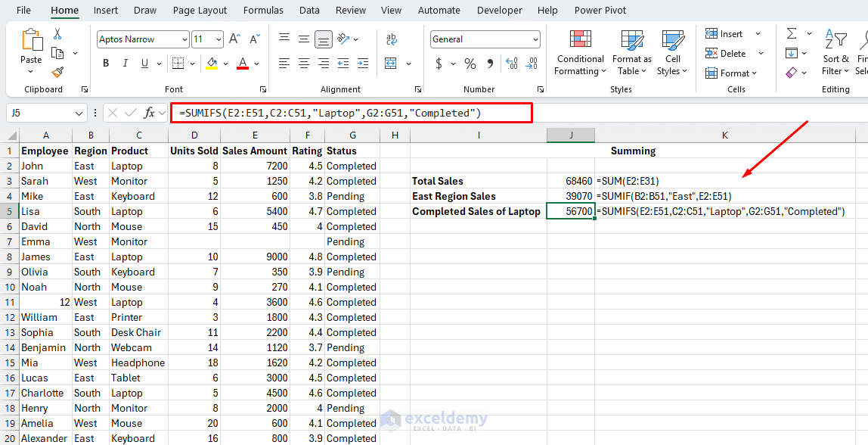Click the Insert Function fx icon

point(150,113)
